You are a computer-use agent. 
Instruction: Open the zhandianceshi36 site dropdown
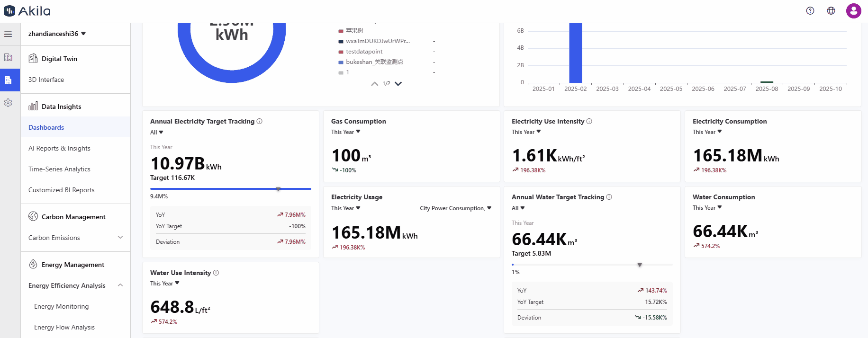57,34
